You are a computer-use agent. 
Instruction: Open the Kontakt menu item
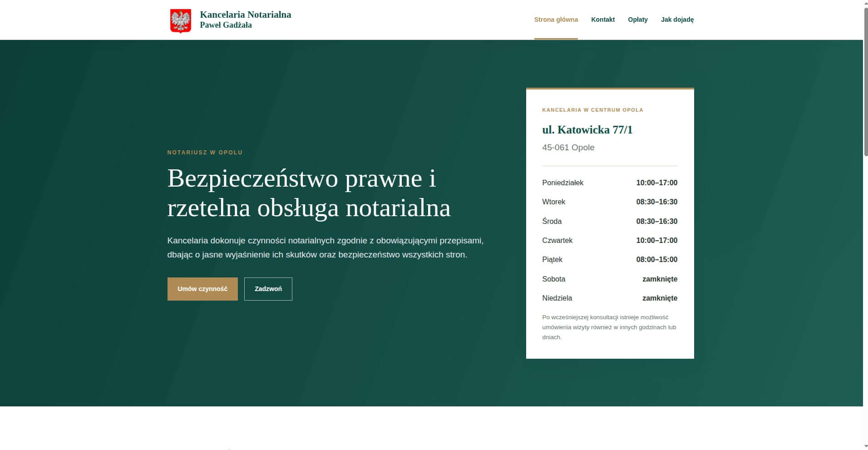(x=602, y=20)
